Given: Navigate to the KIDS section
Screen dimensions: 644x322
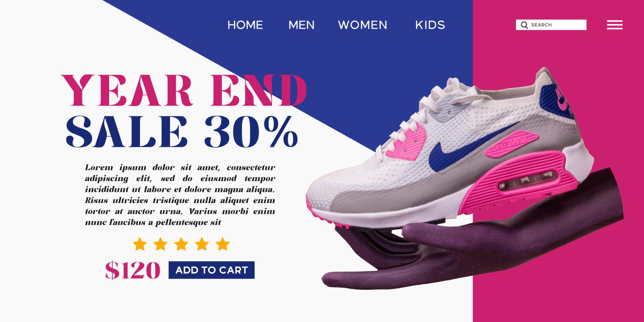Looking at the screenshot, I should [x=430, y=25].
